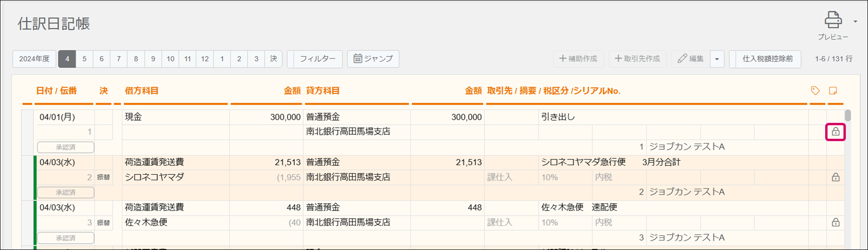868x250 pixels.
Task: Click the tag icon in table header
Action: [815, 91]
